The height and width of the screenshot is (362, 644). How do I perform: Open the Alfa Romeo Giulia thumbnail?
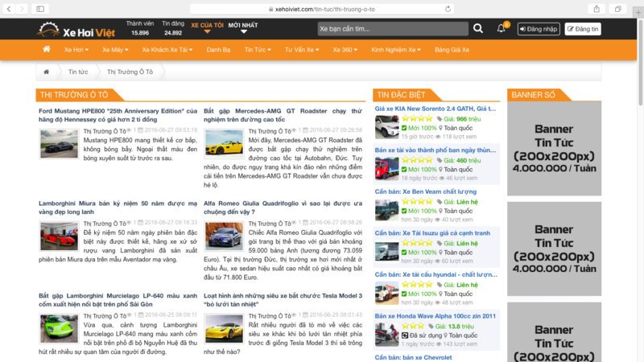[224, 236]
